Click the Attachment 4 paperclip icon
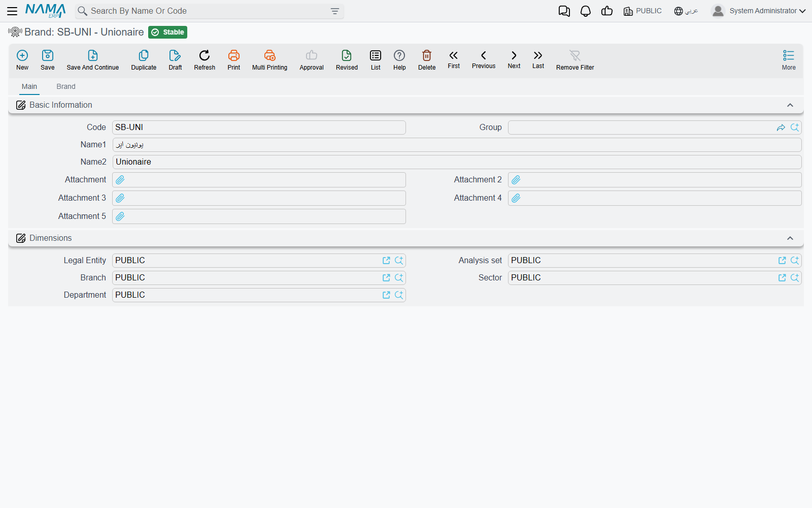This screenshot has height=508, width=812. [x=516, y=198]
